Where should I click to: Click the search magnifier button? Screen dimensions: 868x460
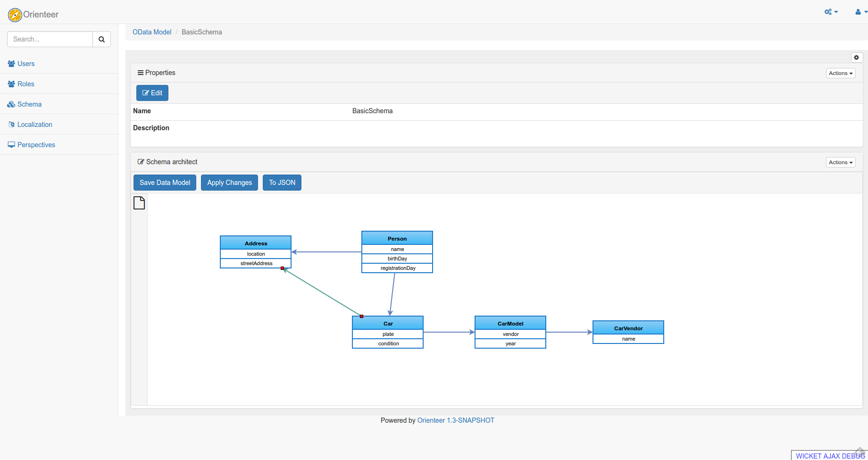(101, 39)
